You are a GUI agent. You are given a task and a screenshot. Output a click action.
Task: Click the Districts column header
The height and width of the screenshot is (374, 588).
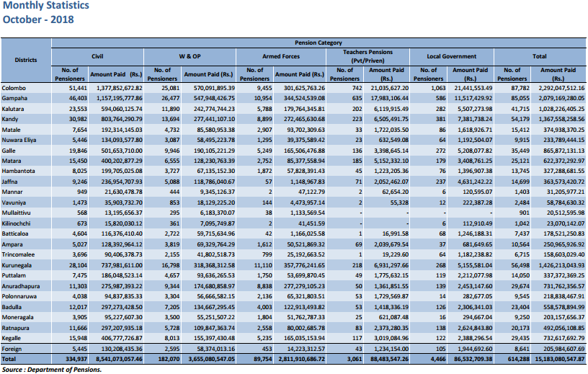pos(25,60)
